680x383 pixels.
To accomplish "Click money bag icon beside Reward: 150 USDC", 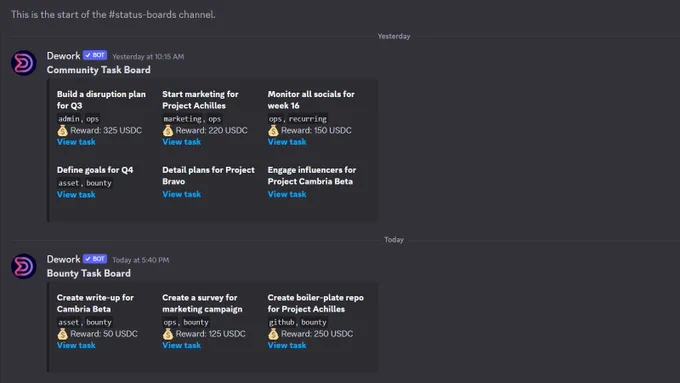I will [x=273, y=130].
